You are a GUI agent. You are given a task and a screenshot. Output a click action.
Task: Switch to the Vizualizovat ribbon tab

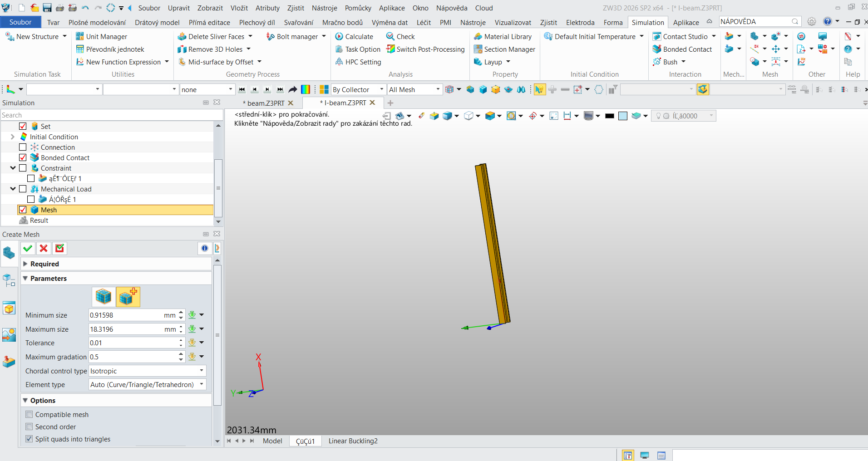513,22
